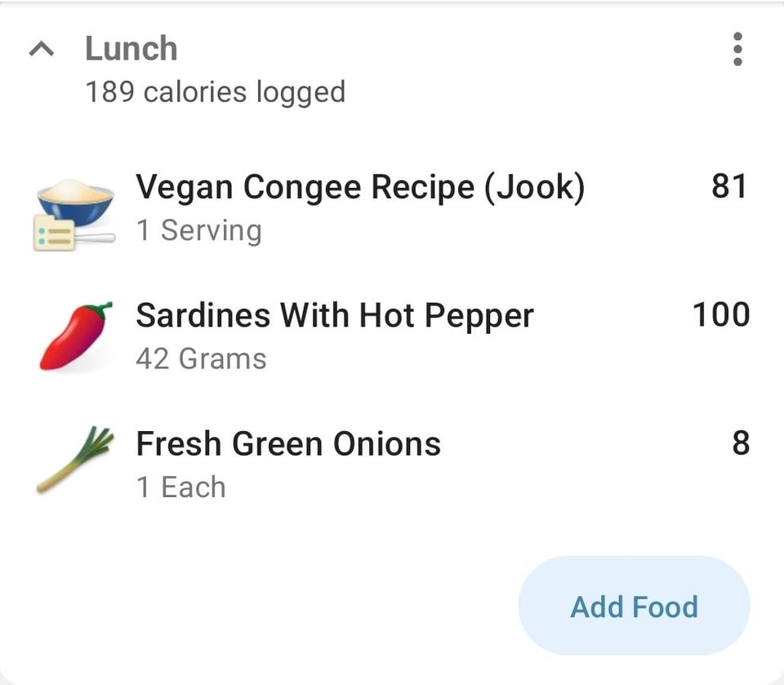Tap the red chili pepper icon
The image size is (784, 685).
(75, 336)
